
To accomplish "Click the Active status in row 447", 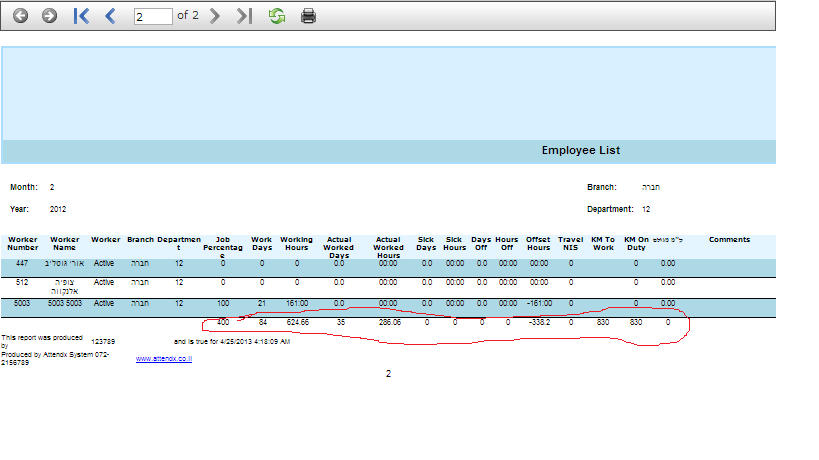I will coord(104,264).
